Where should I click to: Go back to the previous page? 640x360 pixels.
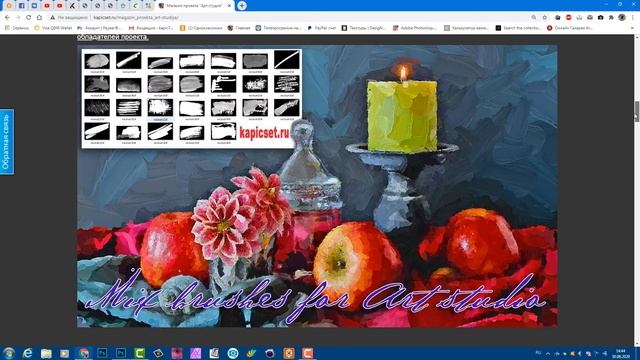tap(7, 18)
